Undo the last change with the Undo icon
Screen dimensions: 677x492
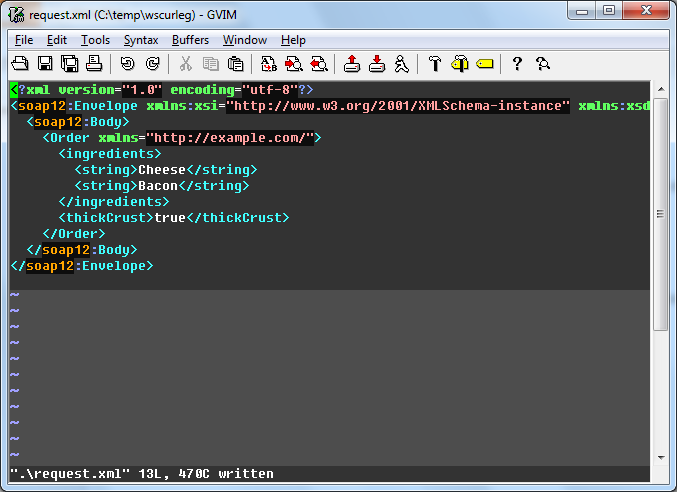pos(127,64)
